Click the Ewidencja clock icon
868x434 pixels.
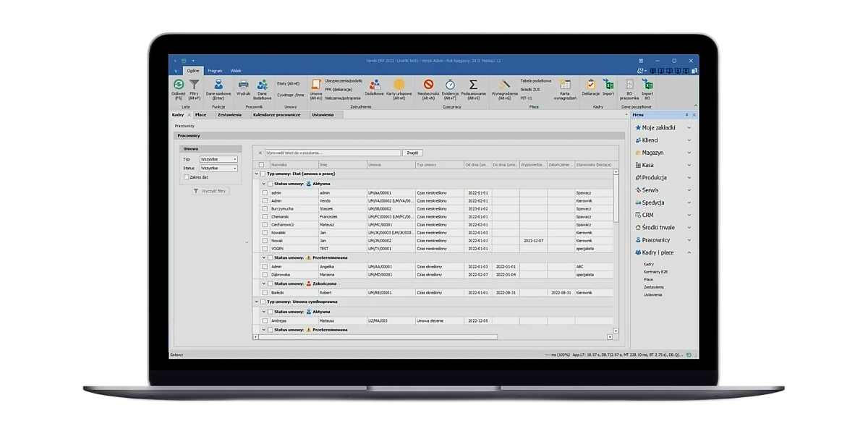pos(450,84)
